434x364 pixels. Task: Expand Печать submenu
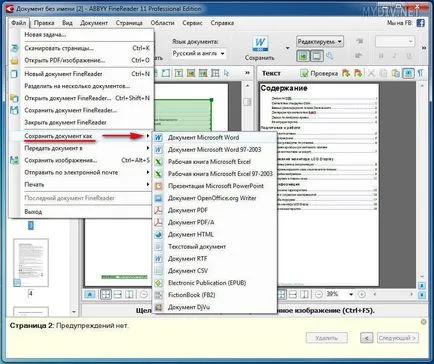point(81,184)
